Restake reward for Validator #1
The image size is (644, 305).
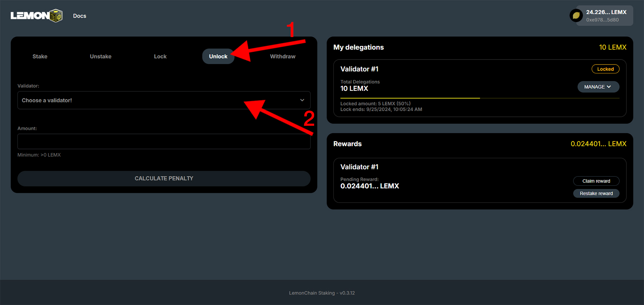tap(596, 193)
